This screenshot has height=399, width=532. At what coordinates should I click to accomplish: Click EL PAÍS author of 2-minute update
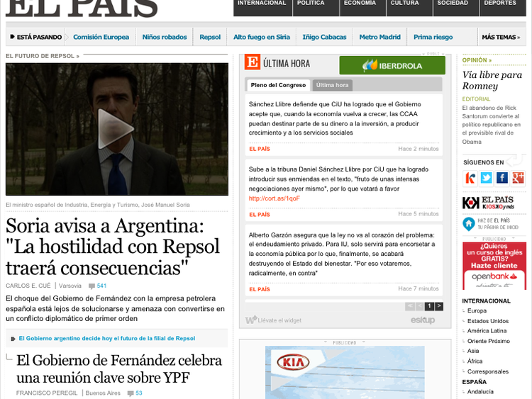tap(260, 149)
